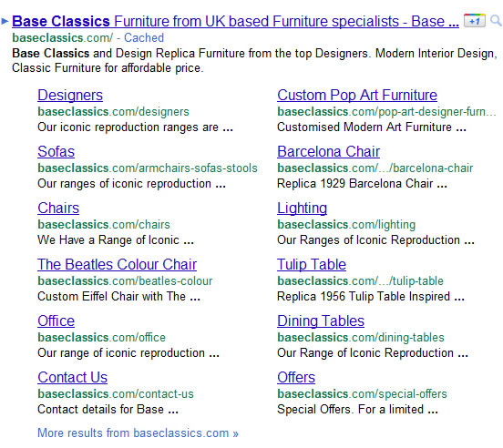Image resolution: width=503 pixels, height=448 pixels.
Task: Open the Office sitelink
Action: click(x=56, y=321)
